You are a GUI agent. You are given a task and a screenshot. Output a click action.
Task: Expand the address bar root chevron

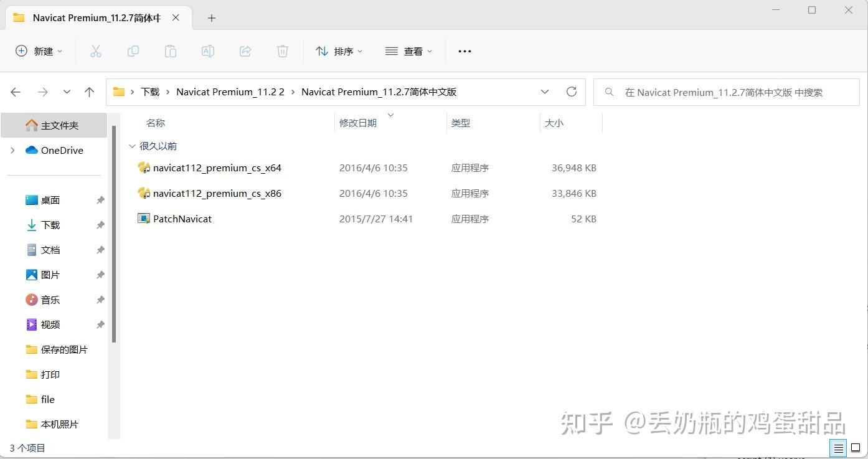(x=133, y=92)
